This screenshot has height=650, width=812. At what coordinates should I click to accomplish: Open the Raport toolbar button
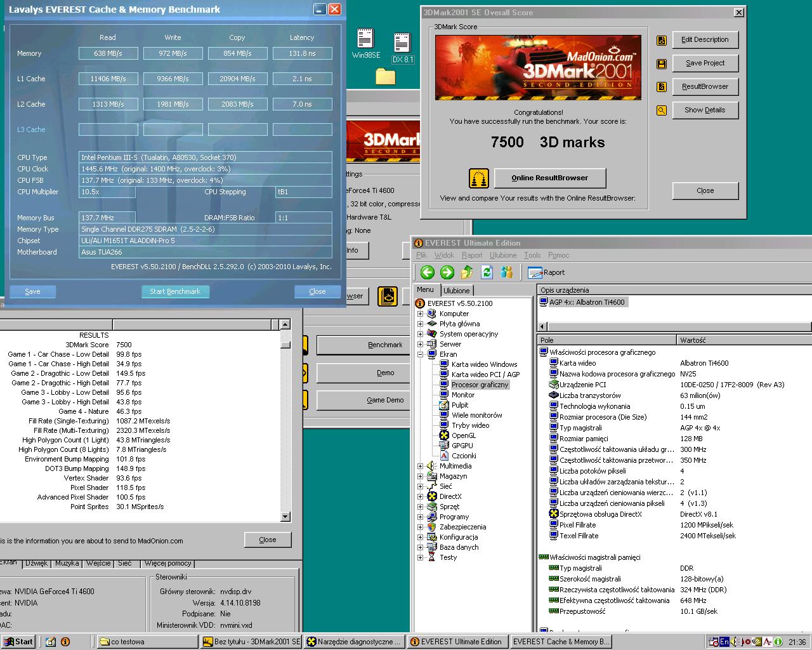546,272
